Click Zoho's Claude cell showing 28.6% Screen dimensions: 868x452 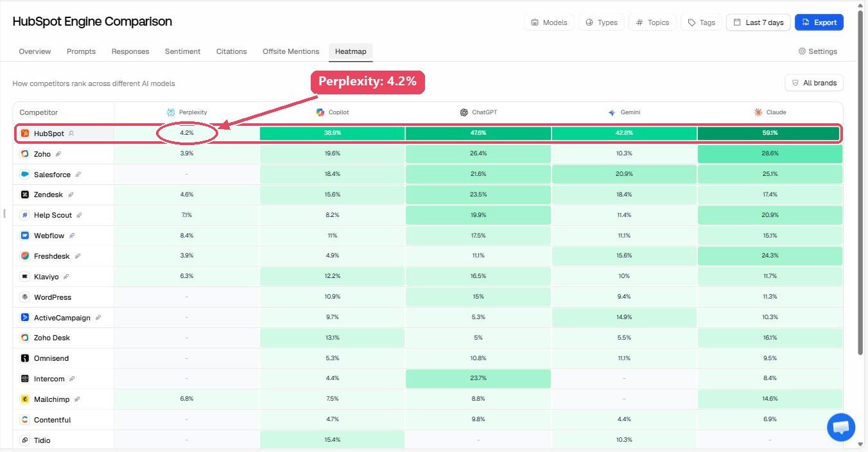click(769, 154)
